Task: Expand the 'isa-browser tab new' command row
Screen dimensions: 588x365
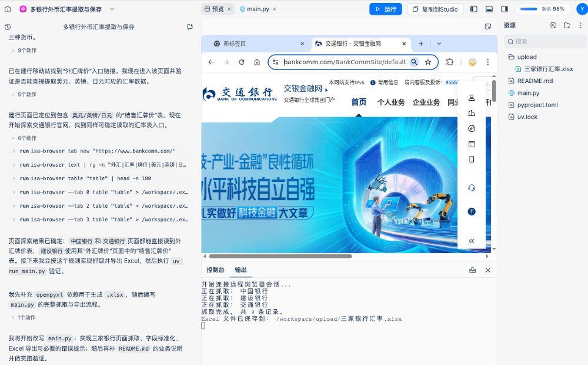Action: click(101, 151)
